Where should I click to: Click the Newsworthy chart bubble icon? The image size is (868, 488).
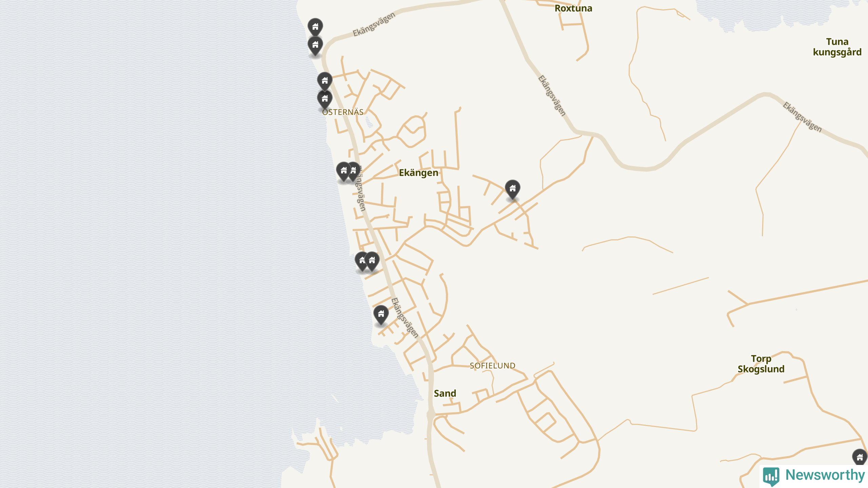click(x=771, y=476)
